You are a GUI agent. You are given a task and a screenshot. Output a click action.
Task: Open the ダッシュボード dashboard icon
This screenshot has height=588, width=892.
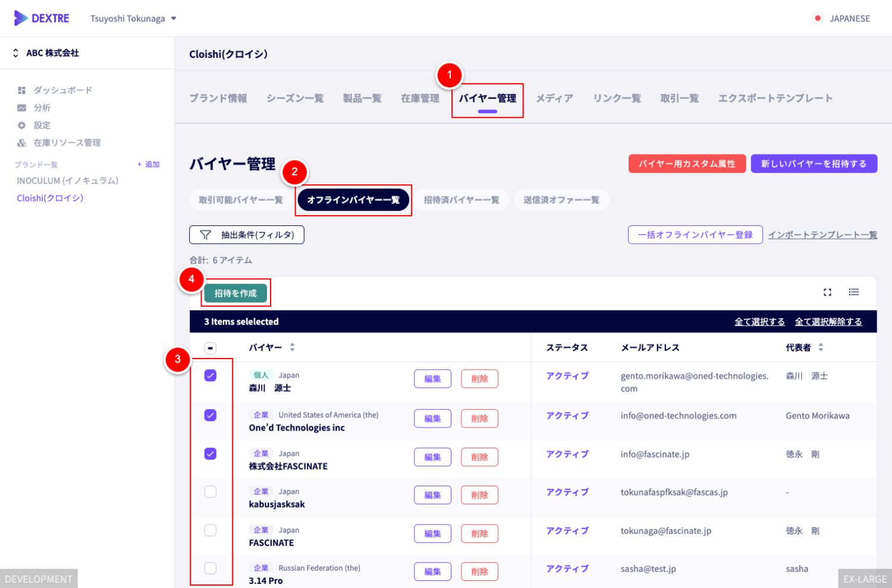[x=22, y=90]
